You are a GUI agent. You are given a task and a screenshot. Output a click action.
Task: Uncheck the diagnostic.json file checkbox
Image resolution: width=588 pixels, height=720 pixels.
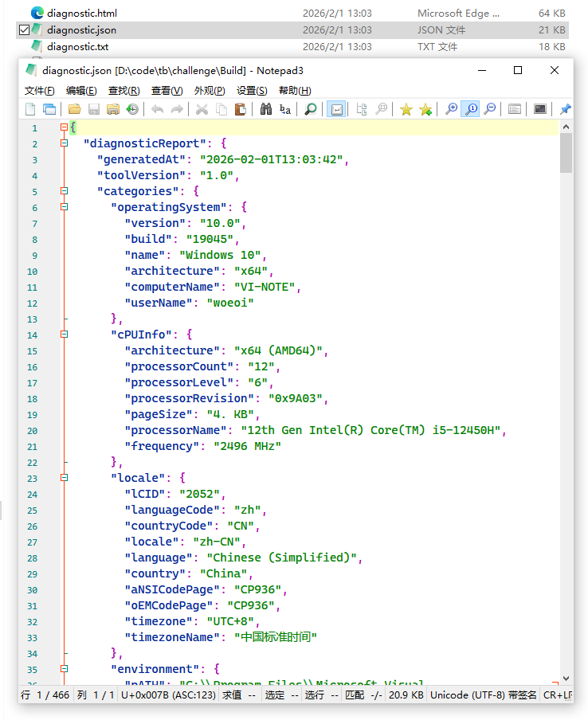pyautogui.click(x=24, y=30)
